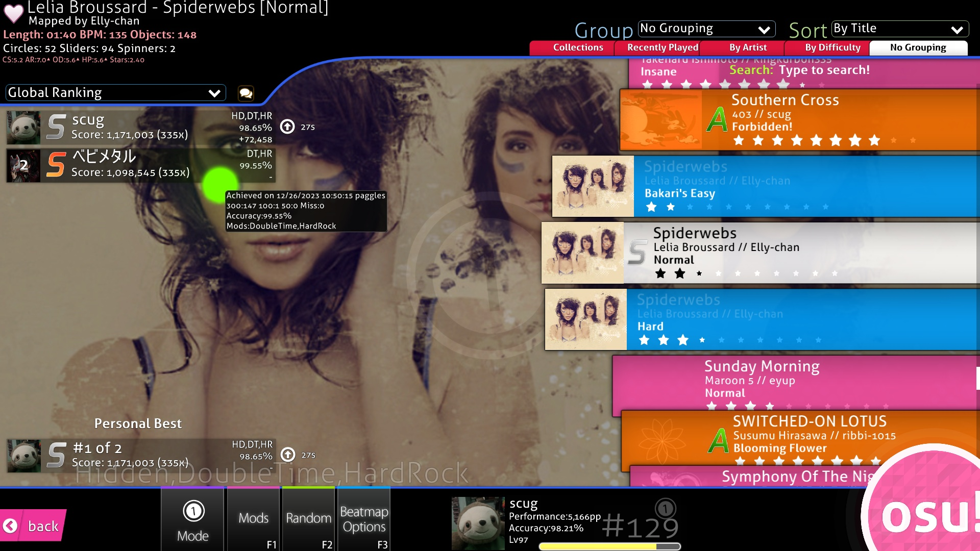The height and width of the screenshot is (551, 980).
Task: Click the 'Sort' label
Action: point(808,31)
